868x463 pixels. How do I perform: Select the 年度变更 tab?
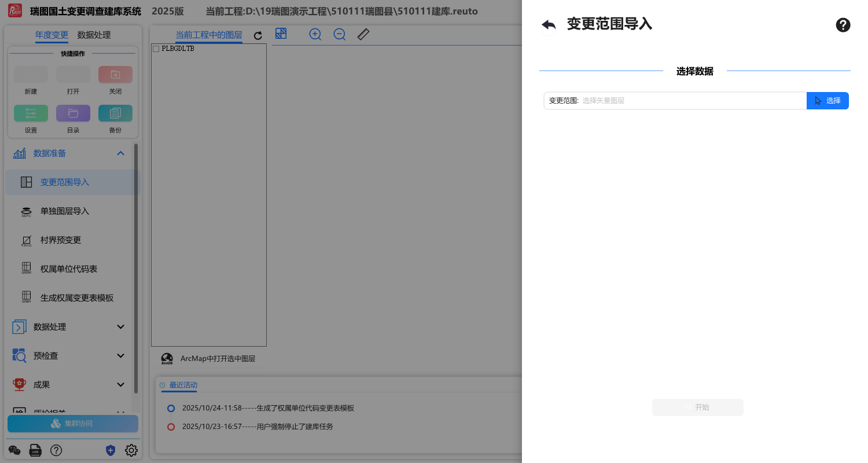(x=52, y=35)
